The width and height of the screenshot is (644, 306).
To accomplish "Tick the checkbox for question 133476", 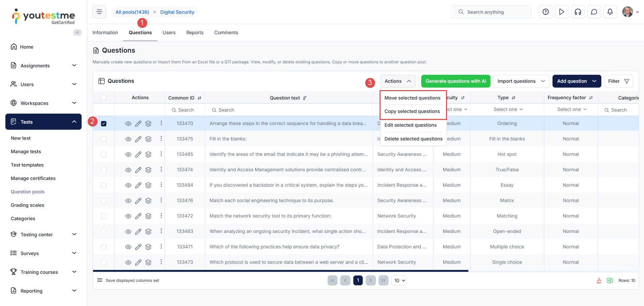I will tap(104, 201).
